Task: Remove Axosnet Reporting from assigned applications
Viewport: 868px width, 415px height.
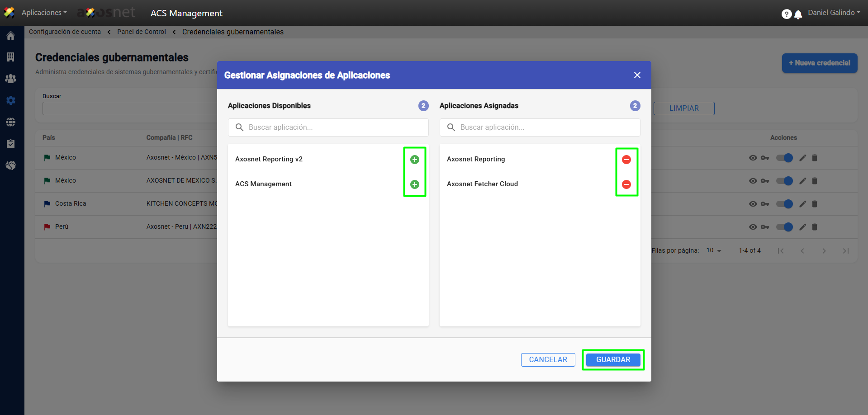Action: click(626, 160)
